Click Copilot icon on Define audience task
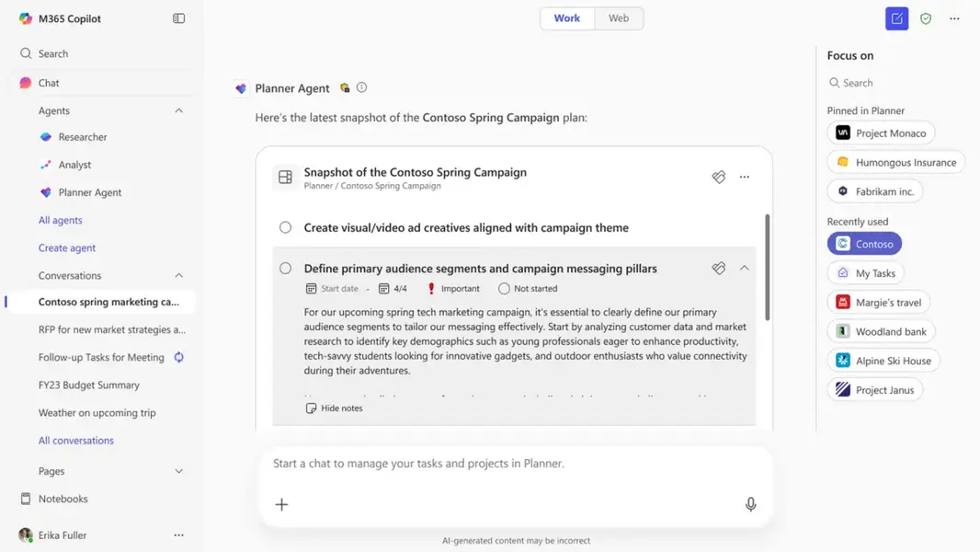This screenshot has height=552, width=980. 719,269
